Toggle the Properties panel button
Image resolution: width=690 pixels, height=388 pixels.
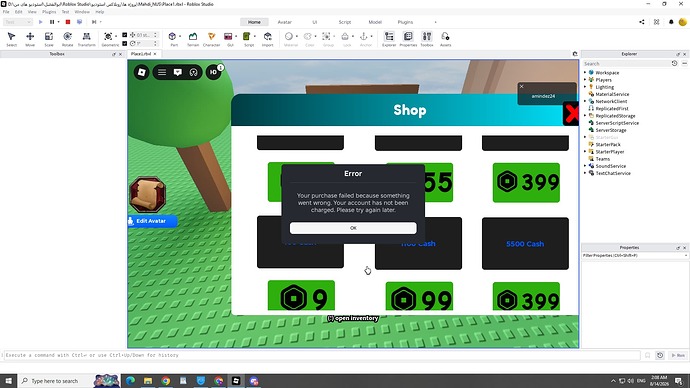click(408, 39)
